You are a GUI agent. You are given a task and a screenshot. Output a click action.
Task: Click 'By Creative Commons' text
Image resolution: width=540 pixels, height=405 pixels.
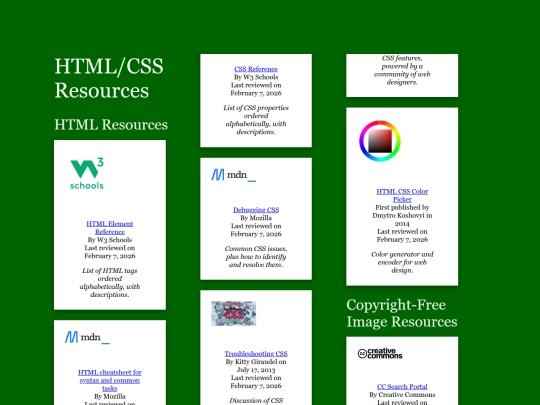[x=402, y=395]
